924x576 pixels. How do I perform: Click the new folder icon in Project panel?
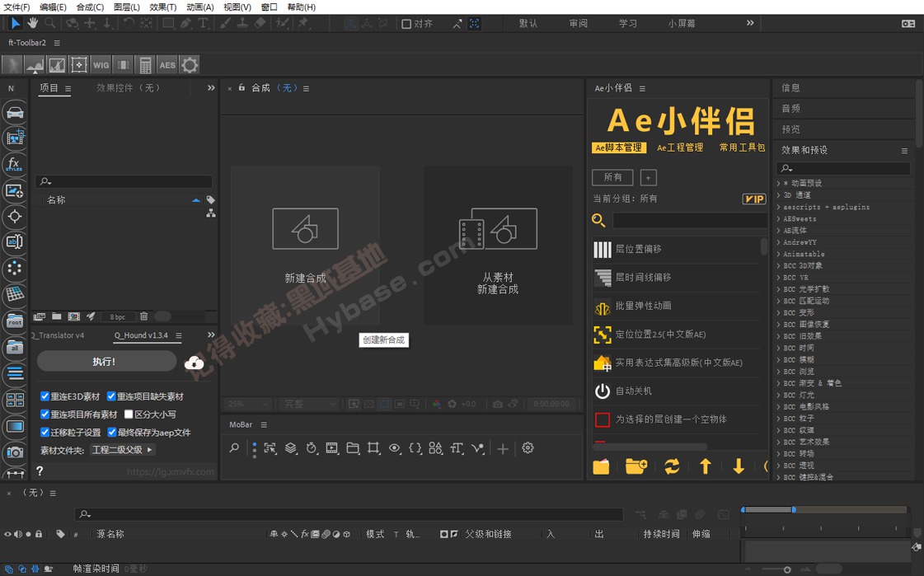[57, 316]
